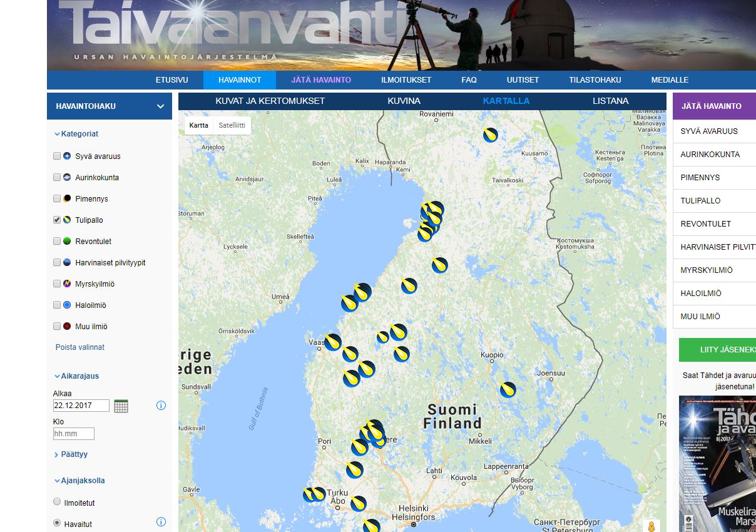The height and width of the screenshot is (532, 756).
Task: Check the Aurinkokunta category checkbox
Action: coord(57,178)
